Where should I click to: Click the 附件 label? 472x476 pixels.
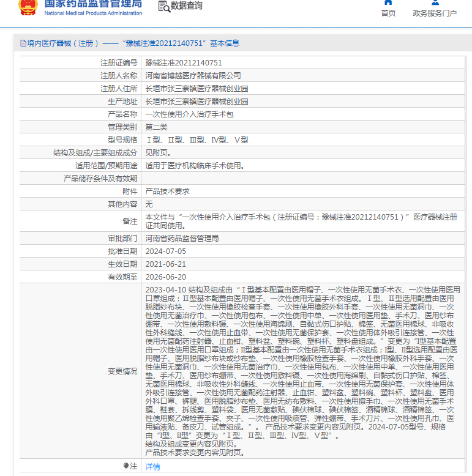point(130,192)
